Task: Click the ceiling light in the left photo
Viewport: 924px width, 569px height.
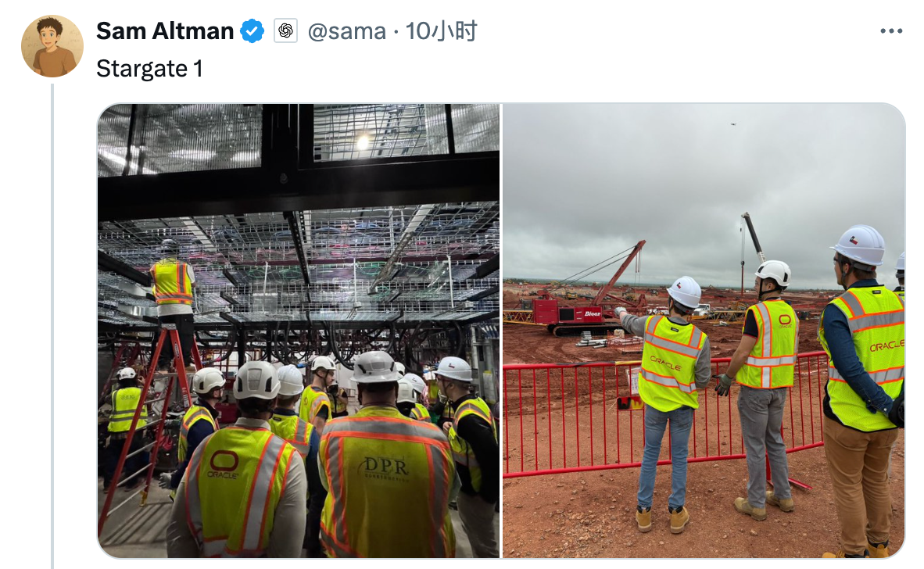Action: [x=363, y=142]
